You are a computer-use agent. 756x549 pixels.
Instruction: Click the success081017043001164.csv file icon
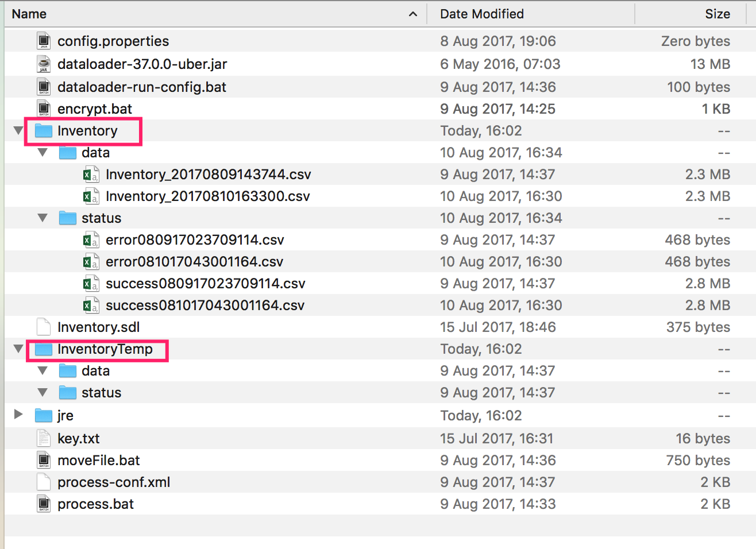[x=91, y=306]
